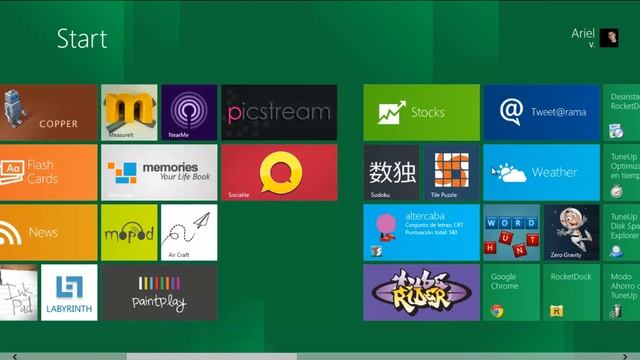
Task: Open the TuneUp Disk Space Explorer tile
Action: click(622, 232)
